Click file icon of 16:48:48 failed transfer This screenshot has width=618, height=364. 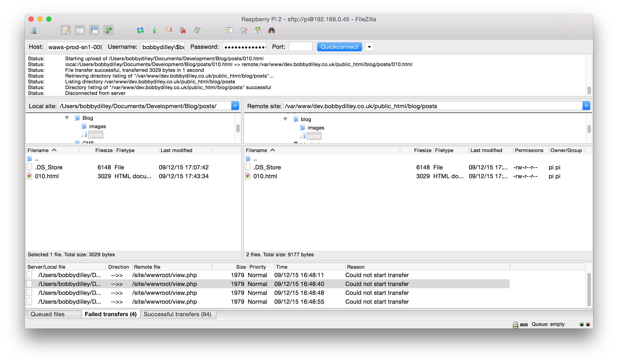pos(30,293)
